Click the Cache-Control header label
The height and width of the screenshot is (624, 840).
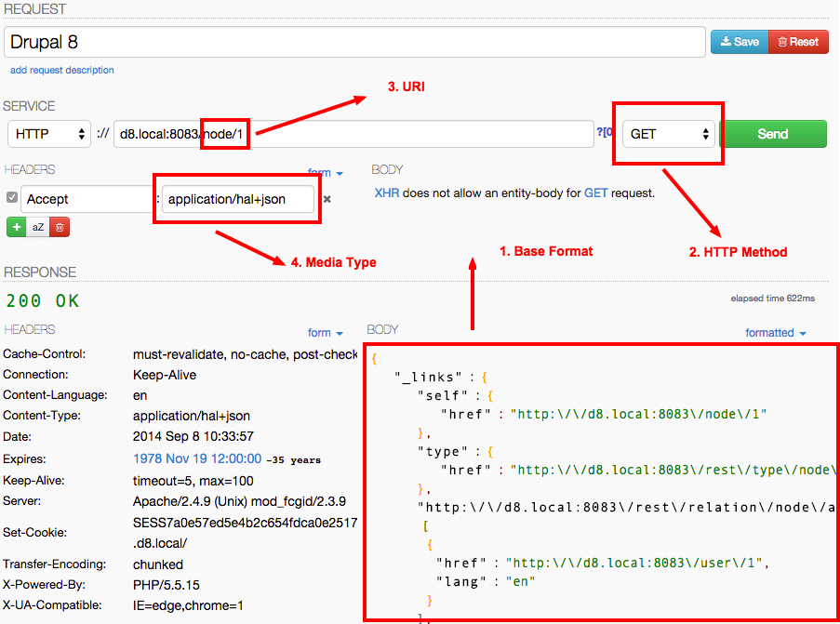44,354
